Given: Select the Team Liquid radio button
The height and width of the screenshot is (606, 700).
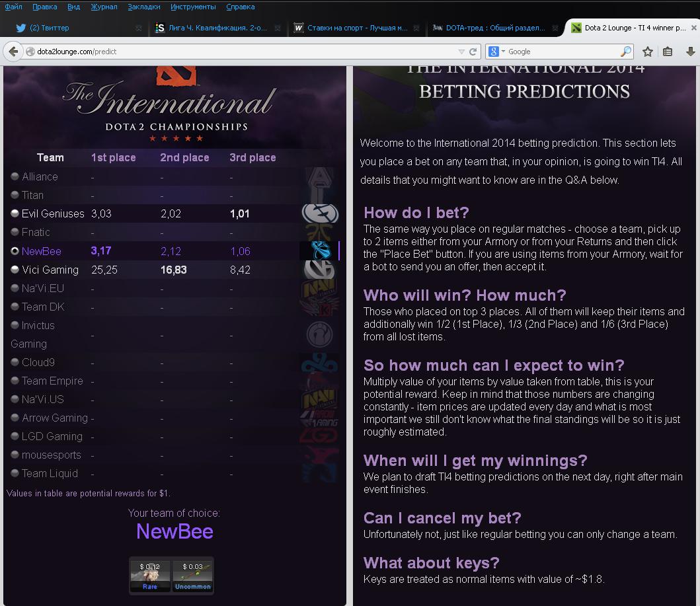Looking at the screenshot, I should [15, 473].
